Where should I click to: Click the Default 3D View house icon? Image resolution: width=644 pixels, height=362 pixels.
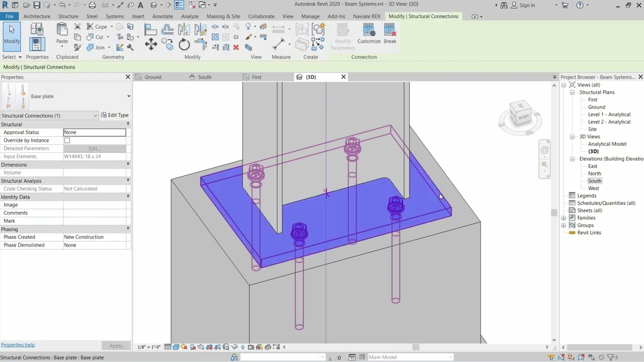[x=154, y=5]
